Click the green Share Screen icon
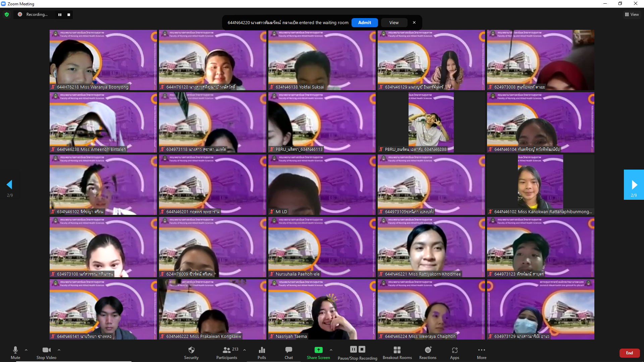The height and width of the screenshot is (362, 644). (318, 350)
